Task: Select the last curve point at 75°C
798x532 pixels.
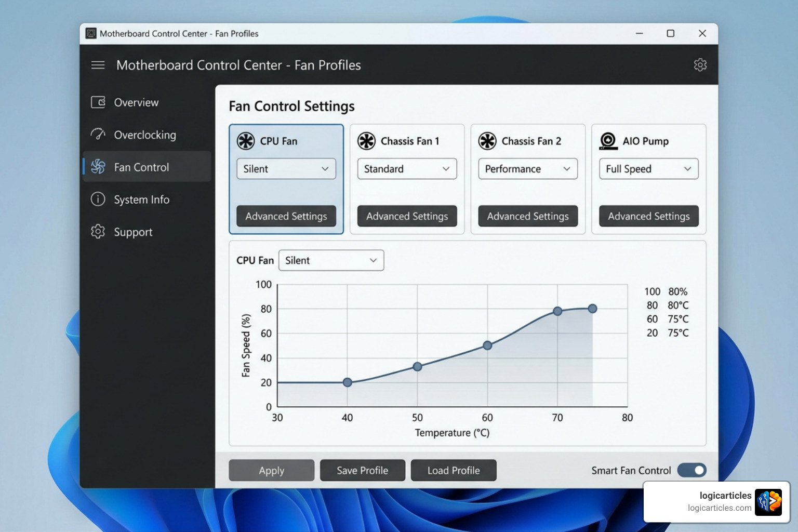Action: (x=592, y=309)
